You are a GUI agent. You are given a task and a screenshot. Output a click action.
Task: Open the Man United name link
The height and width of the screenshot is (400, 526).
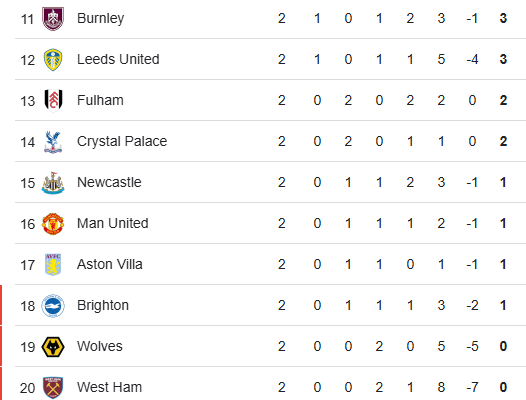tap(113, 223)
